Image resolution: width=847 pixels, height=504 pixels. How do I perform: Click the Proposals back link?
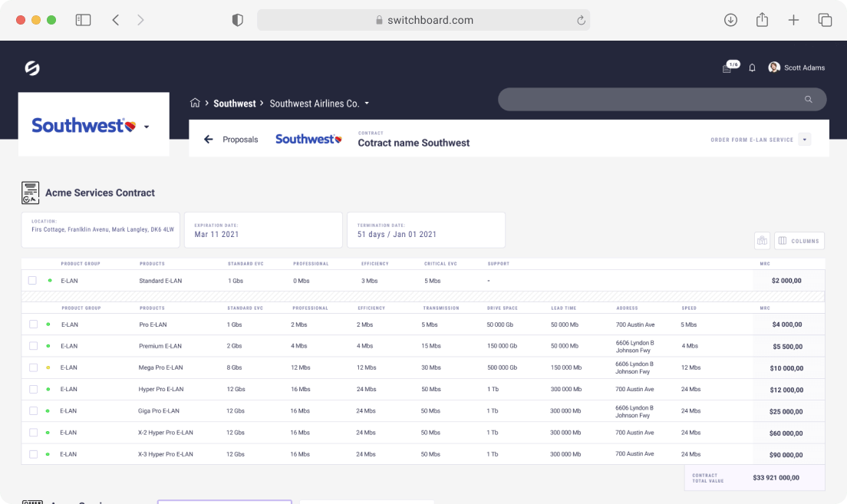point(240,140)
